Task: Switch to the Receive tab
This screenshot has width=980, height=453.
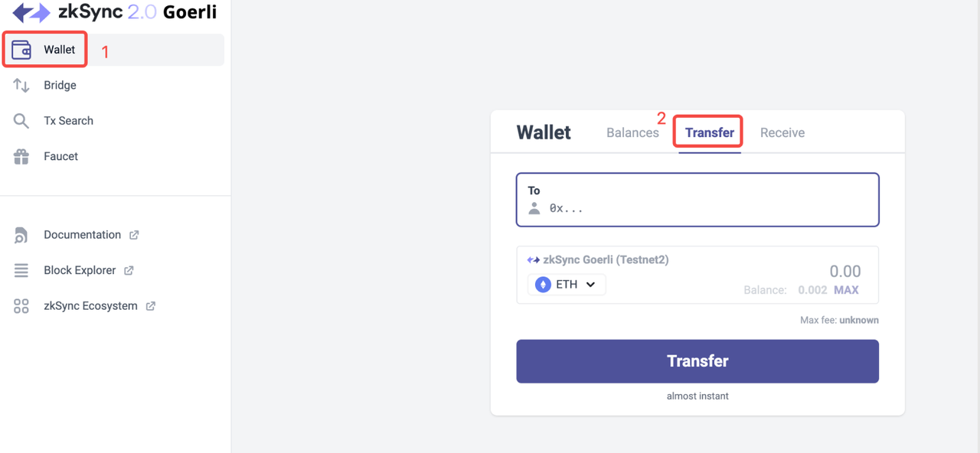Action: click(782, 132)
